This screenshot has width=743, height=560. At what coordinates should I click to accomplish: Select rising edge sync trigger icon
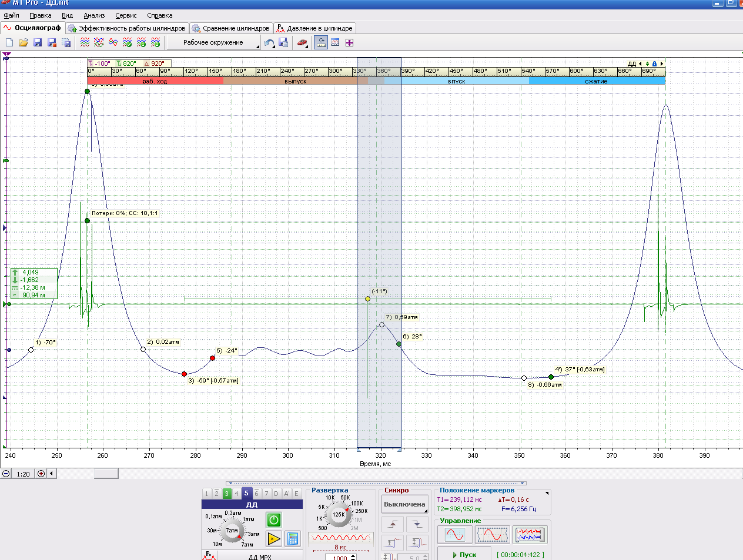[393, 524]
